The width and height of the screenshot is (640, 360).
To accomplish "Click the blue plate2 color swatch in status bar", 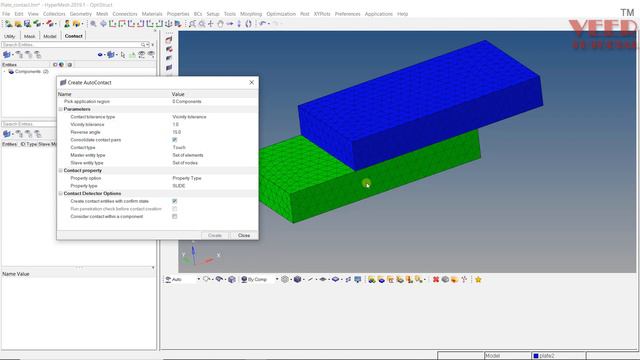I will coord(536,356).
